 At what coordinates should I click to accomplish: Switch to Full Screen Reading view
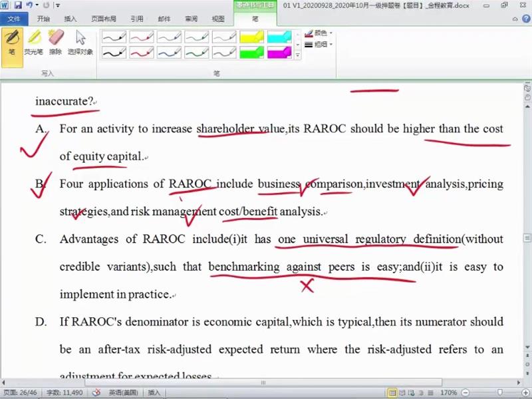(402, 393)
